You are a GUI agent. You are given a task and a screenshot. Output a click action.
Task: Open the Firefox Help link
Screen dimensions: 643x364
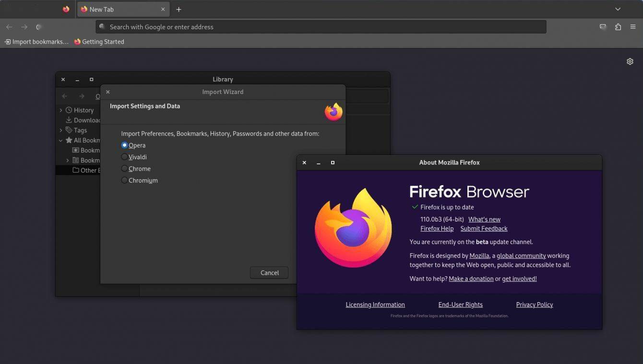click(437, 229)
